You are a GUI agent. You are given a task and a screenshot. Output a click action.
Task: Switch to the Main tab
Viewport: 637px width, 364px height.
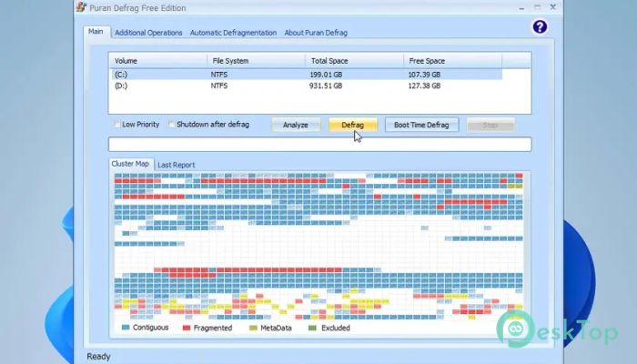[96, 32]
